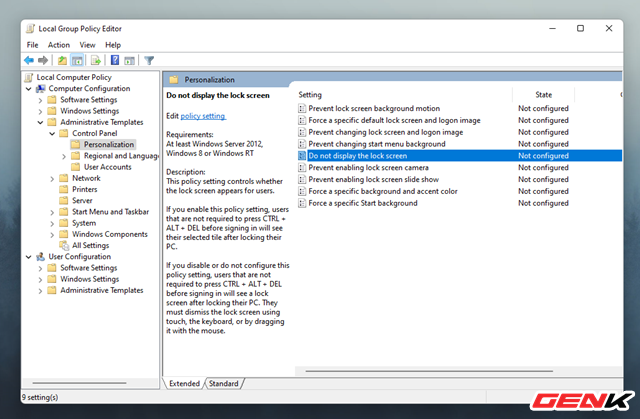This screenshot has width=640, height=419.
Task: Click the Export List toolbar icon
Action: 96,61
